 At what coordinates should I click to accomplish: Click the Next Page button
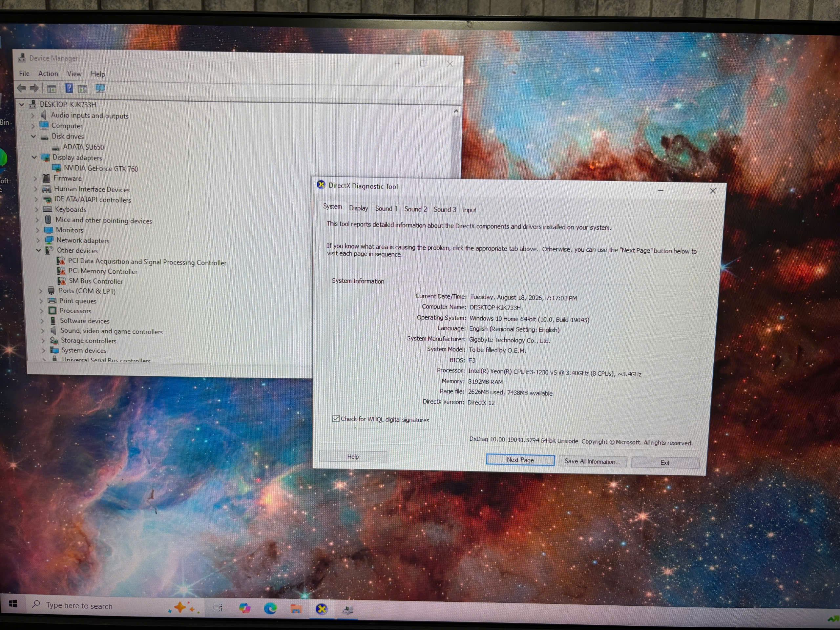click(x=520, y=460)
